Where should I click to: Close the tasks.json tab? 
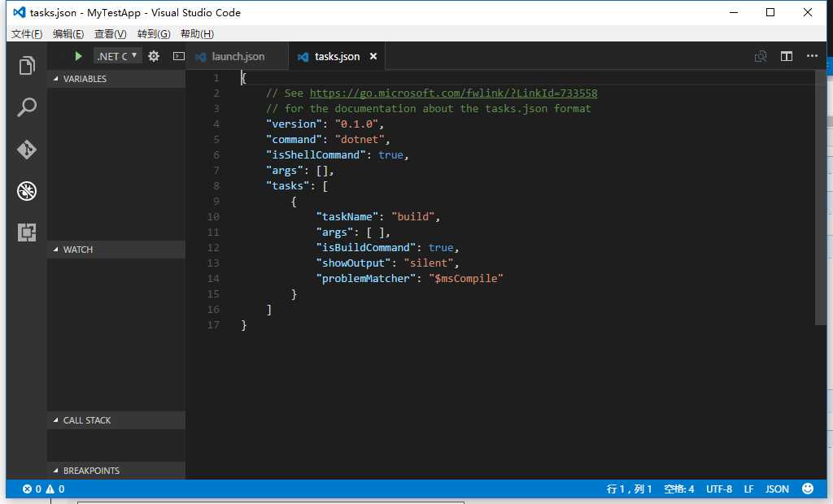click(373, 56)
